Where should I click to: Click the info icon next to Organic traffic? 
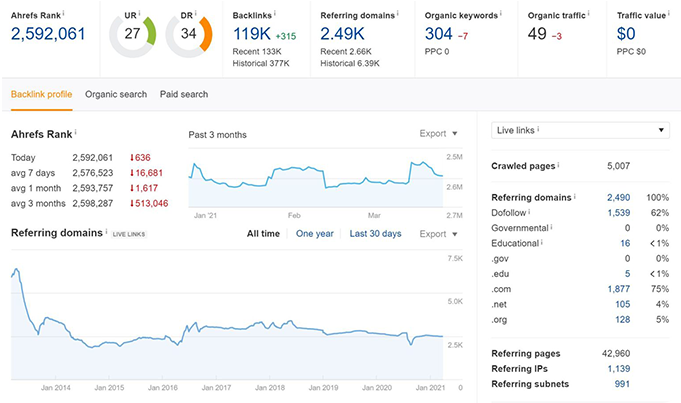point(588,13)
